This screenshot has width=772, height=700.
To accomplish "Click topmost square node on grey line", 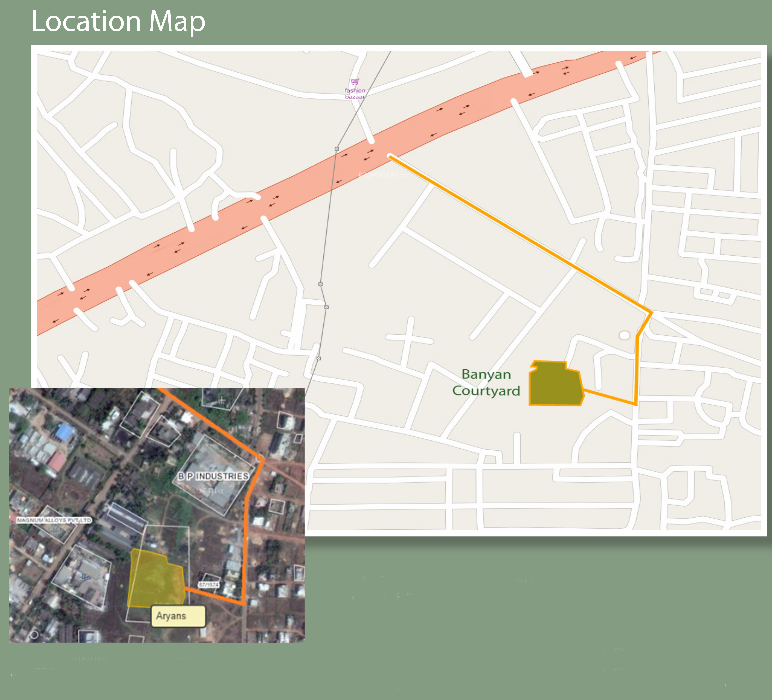I will pyautogui.click(x=337, y=149).
